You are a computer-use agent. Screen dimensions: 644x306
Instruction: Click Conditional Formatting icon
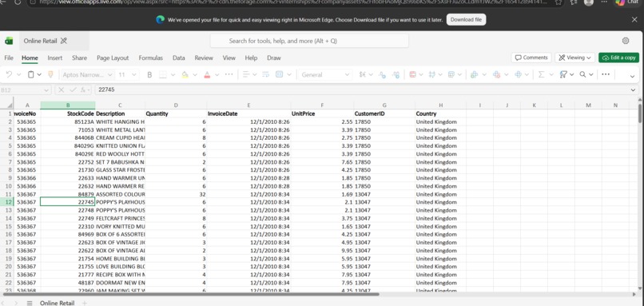pos(413,74)
